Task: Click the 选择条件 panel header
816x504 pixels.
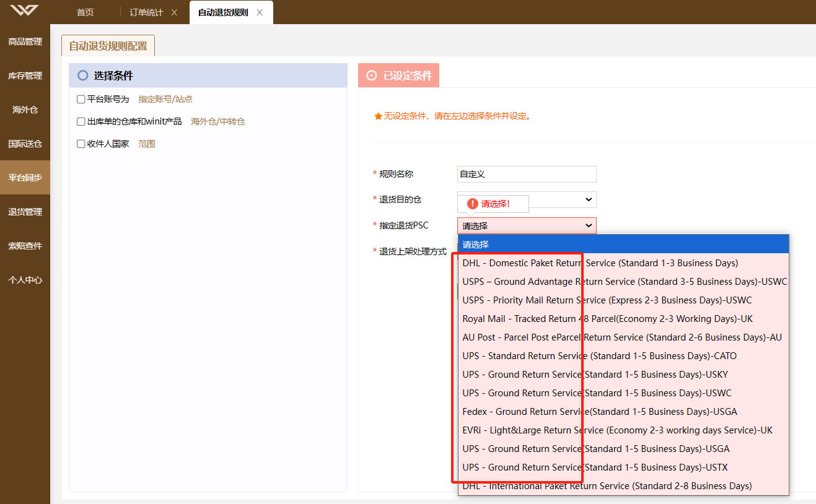Action: 208,76
